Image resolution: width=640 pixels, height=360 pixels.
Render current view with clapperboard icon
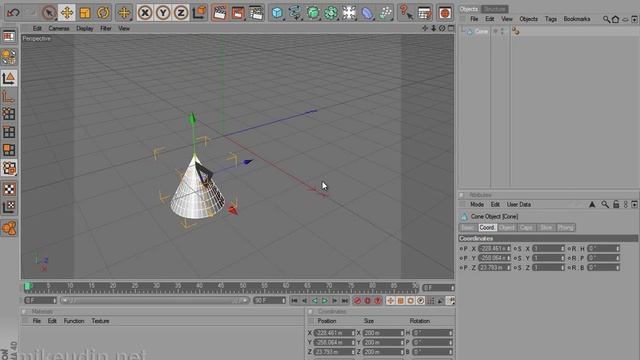[x=220, y=13]
